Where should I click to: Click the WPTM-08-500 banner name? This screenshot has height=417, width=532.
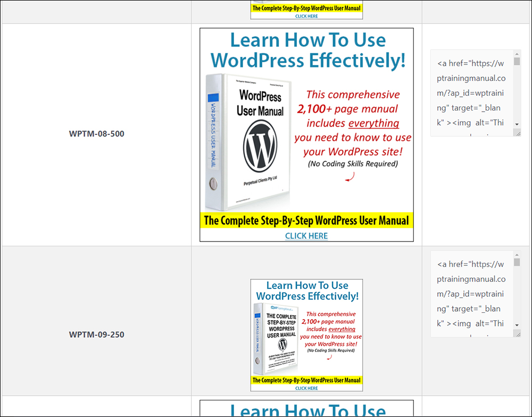(97, 134)
